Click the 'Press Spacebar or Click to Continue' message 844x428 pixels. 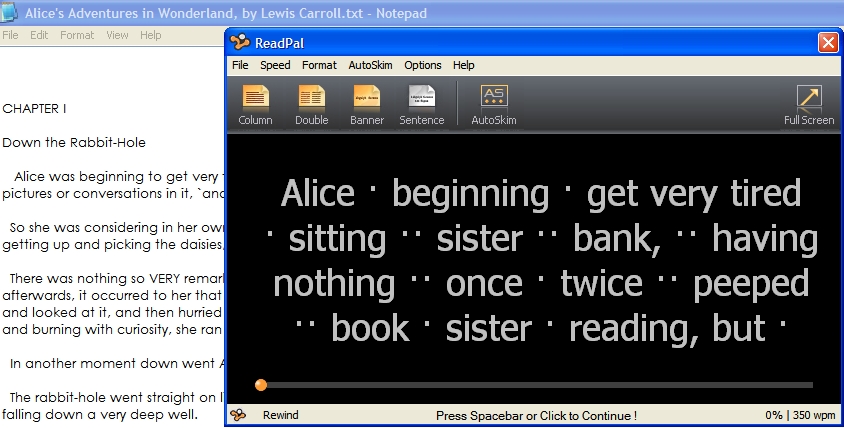click(536, 416)
